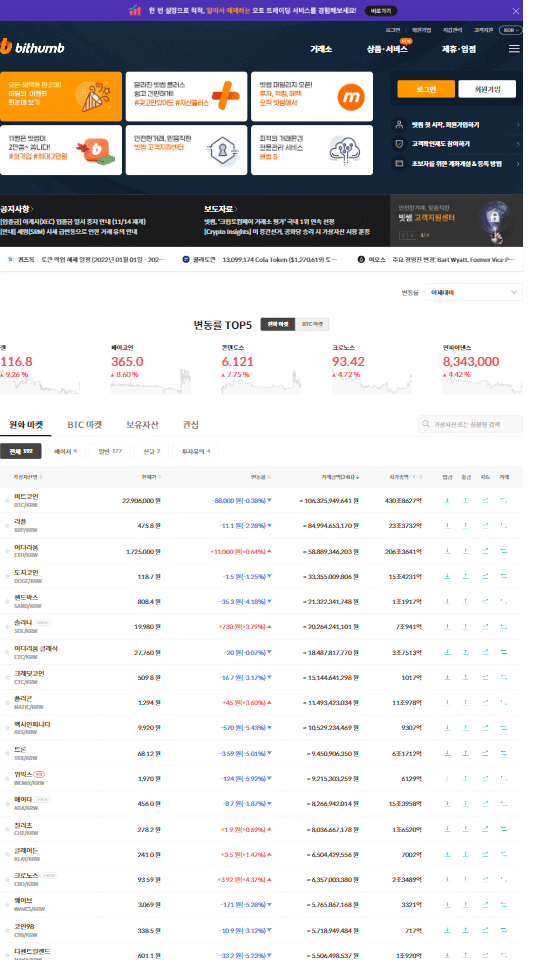Switch to the BTC 마켓 tab
Viewport: 540px width, 960px height.
click(x=84, y=424)
